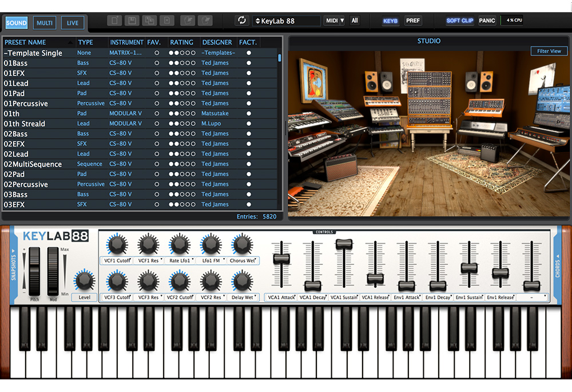Click the VCA1 Sustain fader handle
The image size is (572, 392).
pyautogui.click(x=344, y=244)
